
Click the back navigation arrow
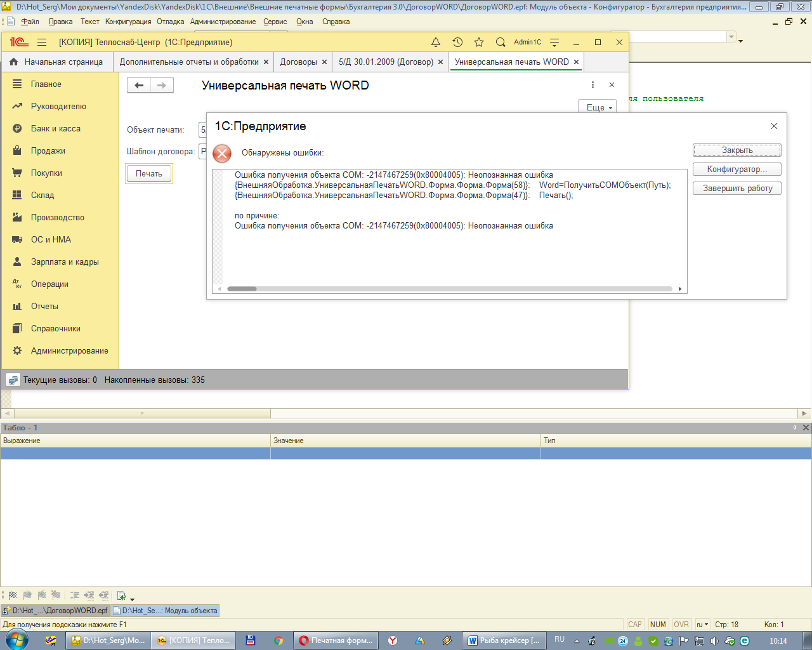pyautogui.click(x=139, y=85)
